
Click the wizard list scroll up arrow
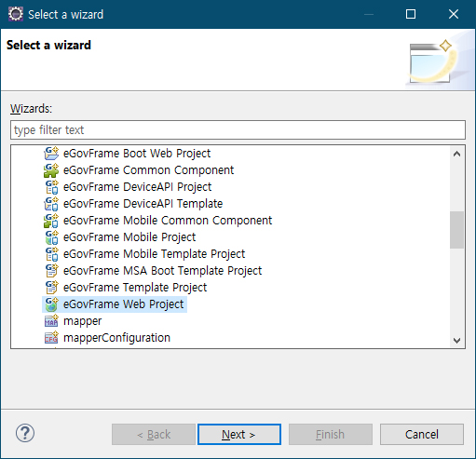tap(456, 154)
